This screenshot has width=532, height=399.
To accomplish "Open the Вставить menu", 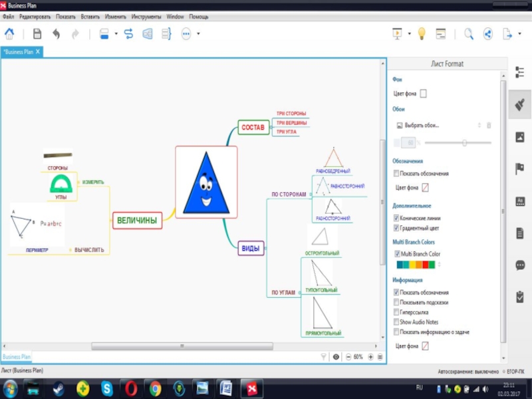I will coord(90,16).
